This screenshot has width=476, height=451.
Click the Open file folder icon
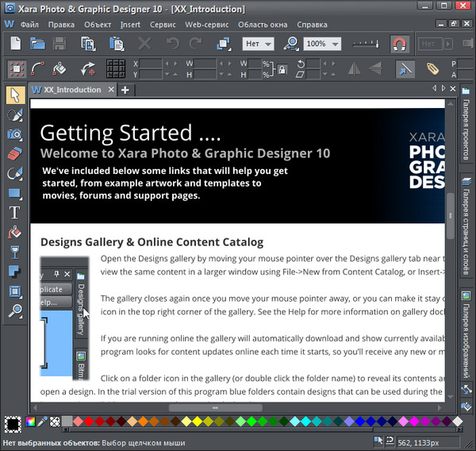[x=37, y=44]
